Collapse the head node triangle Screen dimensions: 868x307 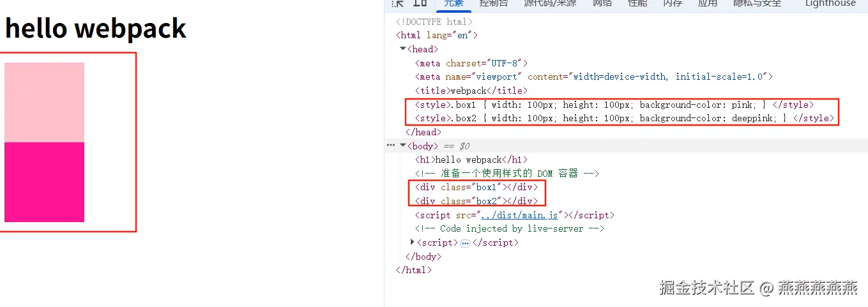pos(402,49)
